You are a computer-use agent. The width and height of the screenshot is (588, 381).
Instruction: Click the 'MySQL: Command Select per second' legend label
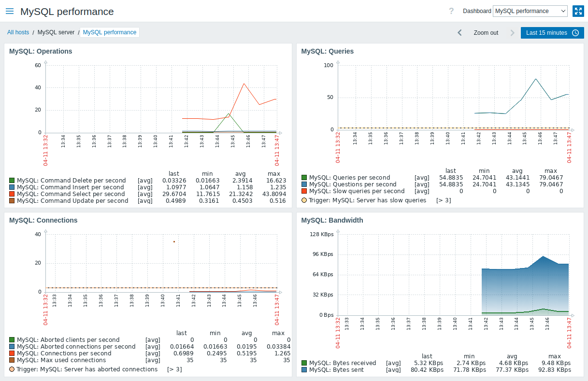[71, 194]
